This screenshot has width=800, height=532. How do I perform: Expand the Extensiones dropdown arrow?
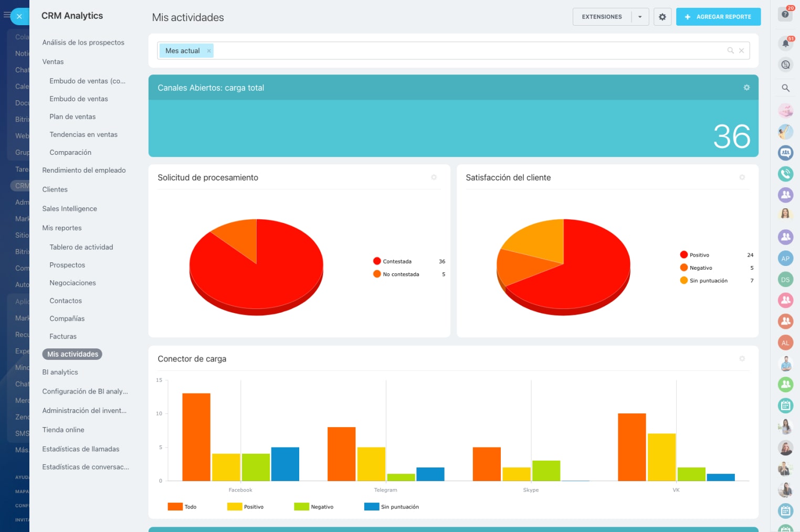[x=640, y=17]
